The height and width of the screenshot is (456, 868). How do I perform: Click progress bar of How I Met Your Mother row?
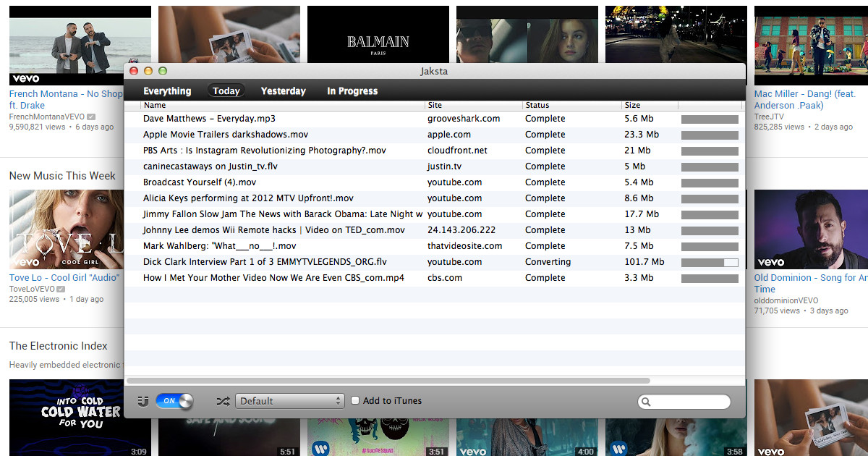[710, 278]
